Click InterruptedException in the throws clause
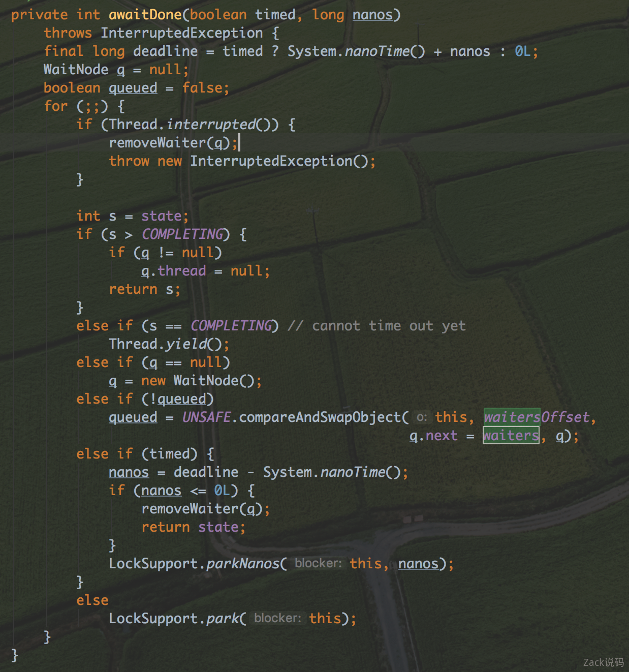629x672 pixels. [x=181, y=33]
